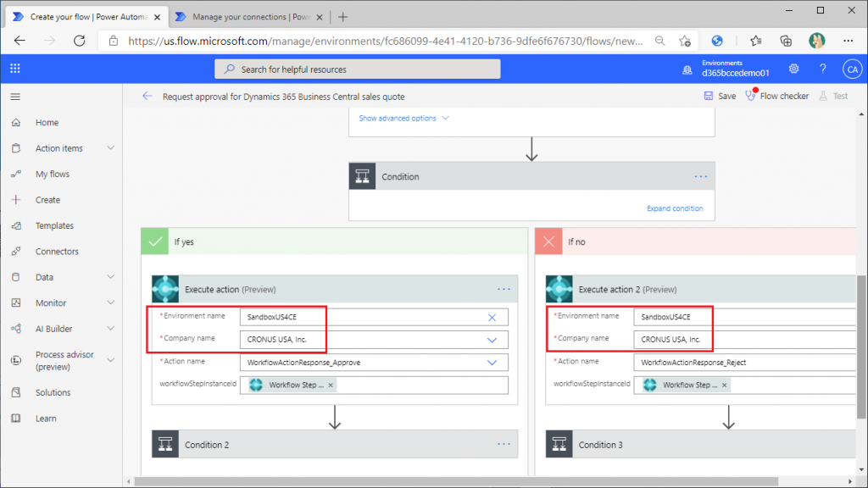Expand the Process advisor submenu chevron
Screen dimensions: 868x488
111,360
